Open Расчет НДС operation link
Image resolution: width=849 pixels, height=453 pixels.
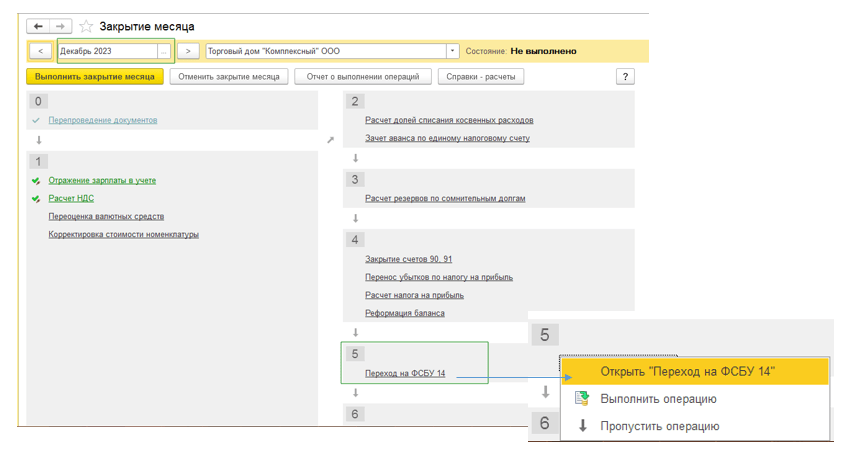click(71, 198)
